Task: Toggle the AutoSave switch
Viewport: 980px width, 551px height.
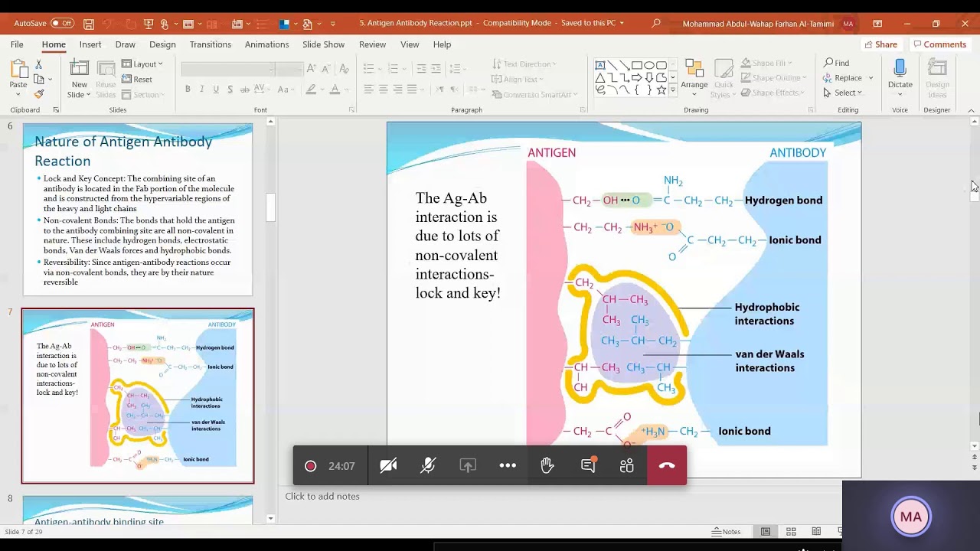Action: (62, 24)
